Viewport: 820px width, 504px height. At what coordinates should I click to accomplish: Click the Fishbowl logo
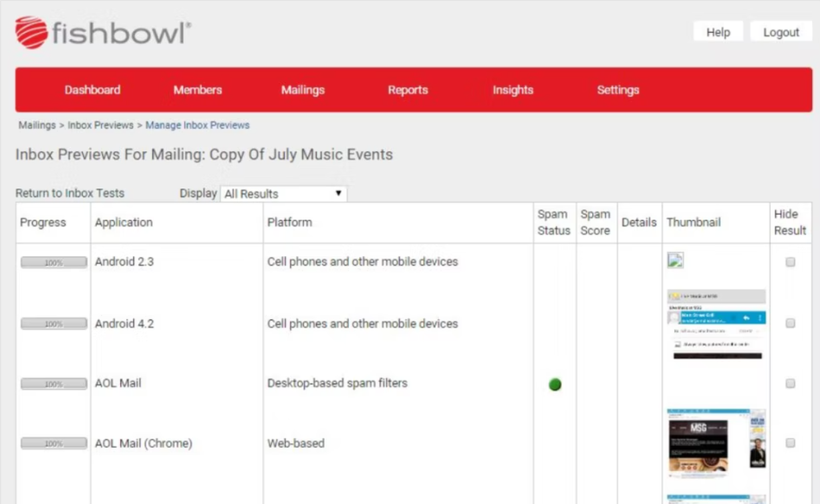tap(103, 32)
